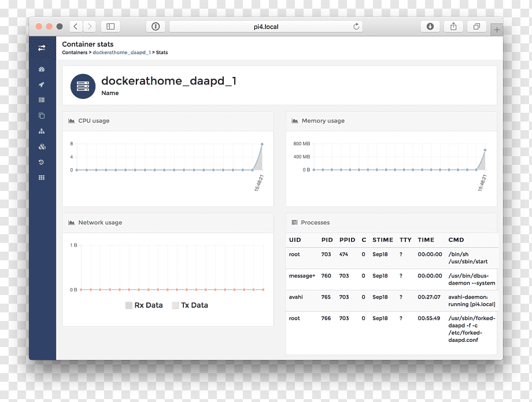Viewport: 532px width, 402px height.
Task: Open the Dashboard sidebar icon
Action: pos(42,69)
